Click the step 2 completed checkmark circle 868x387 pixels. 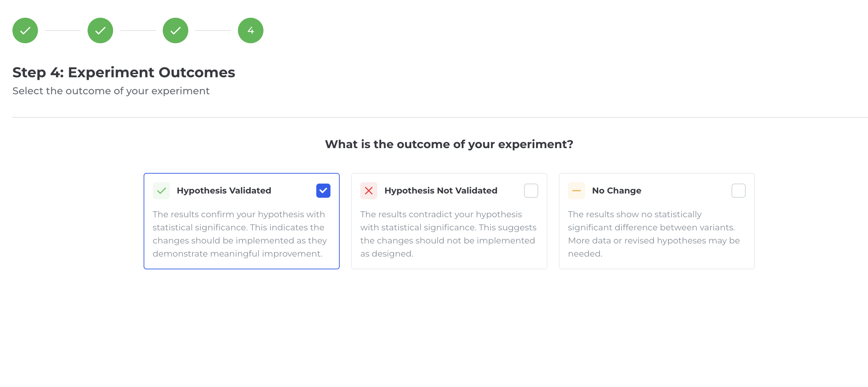(x=100, y=30)
